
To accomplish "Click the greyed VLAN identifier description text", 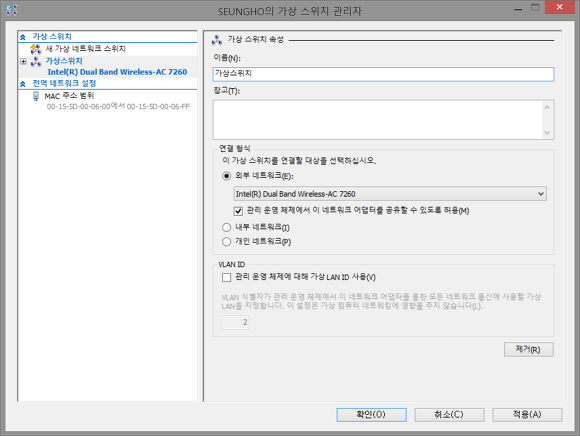I will 381,301.
